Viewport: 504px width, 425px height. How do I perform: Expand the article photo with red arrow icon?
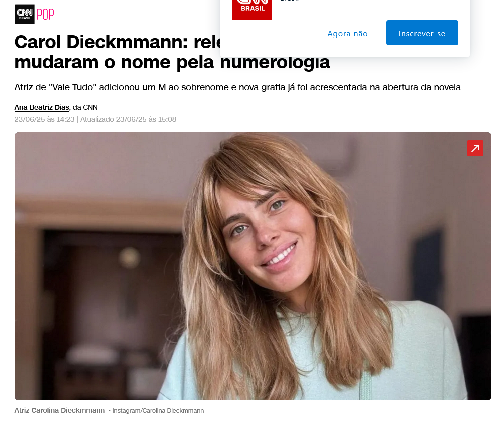click(475, 148)
